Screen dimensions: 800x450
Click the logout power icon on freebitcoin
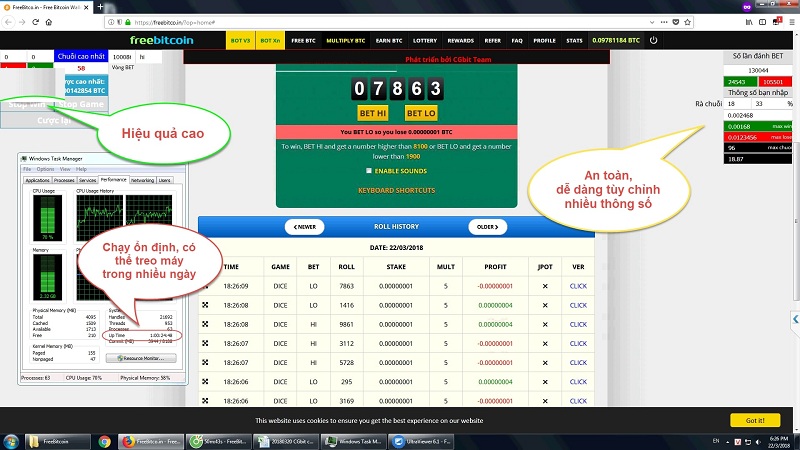pos(654,40)
